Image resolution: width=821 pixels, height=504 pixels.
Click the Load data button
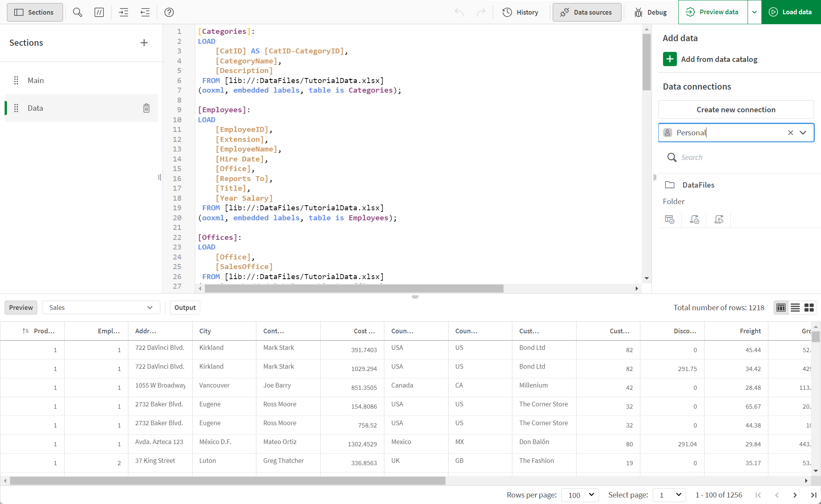(791, 12)
